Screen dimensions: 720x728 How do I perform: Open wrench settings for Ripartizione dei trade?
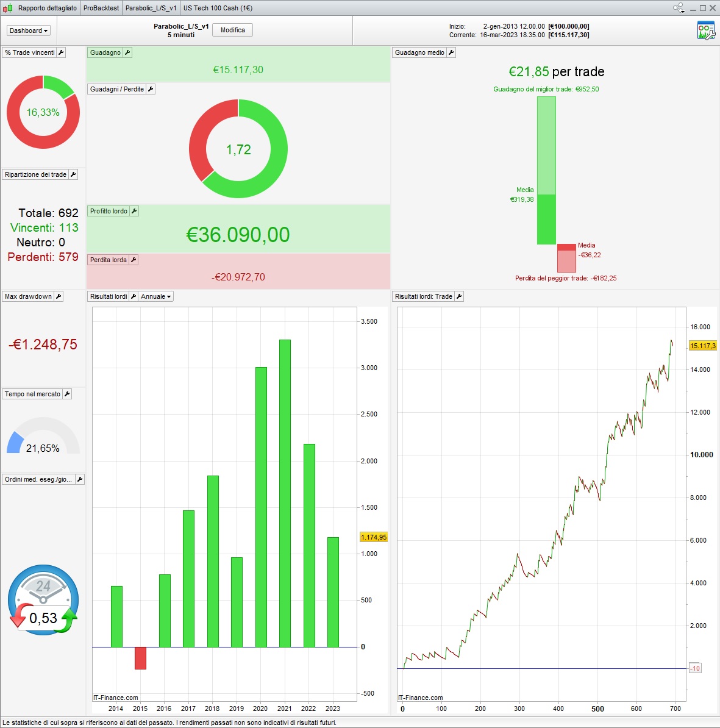click(x=73, y=174)
